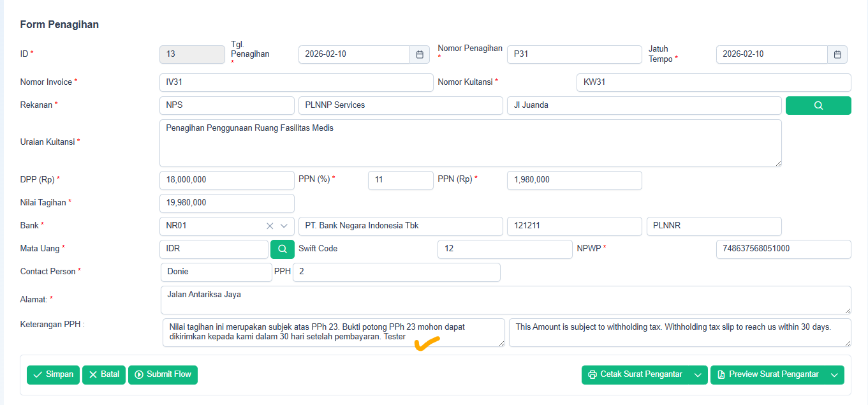Screen dimensions: 868x405
Task: Click the Simpan button
Action: tap(54, 375)
